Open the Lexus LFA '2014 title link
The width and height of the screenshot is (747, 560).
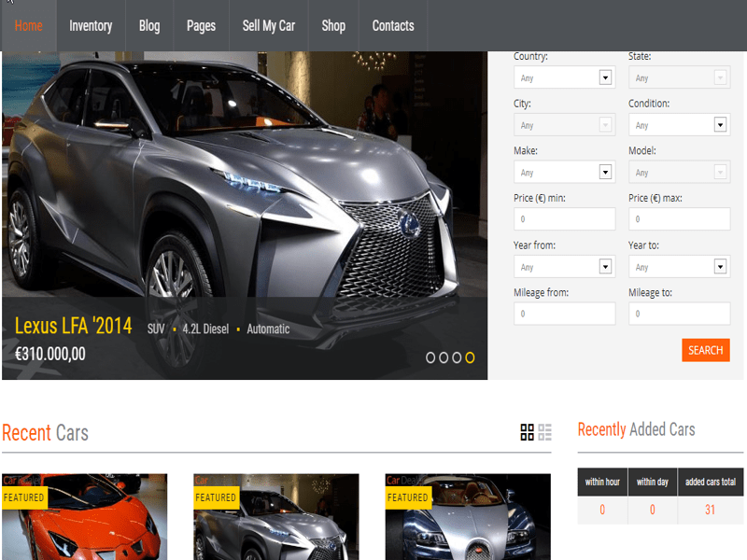coord(75,327)
